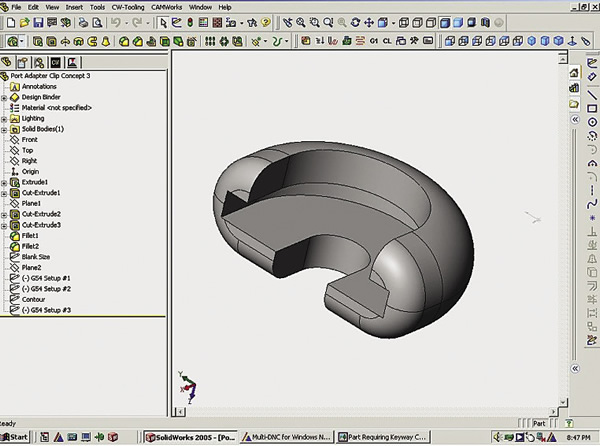The height and width of the screenshot is (446, 600).
Task: Expand the Cut-Extrude3 feature
Action: point(4,226)
